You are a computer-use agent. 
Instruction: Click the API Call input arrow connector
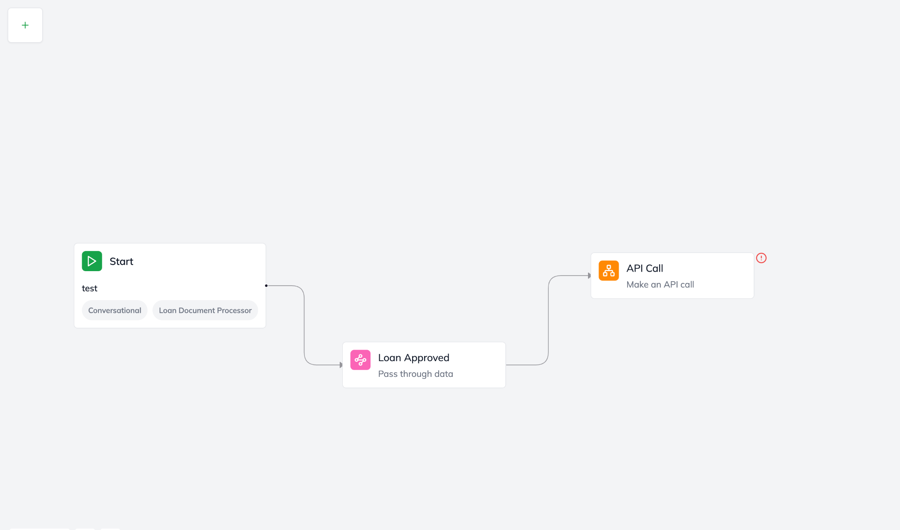click(x=589, y=276)
